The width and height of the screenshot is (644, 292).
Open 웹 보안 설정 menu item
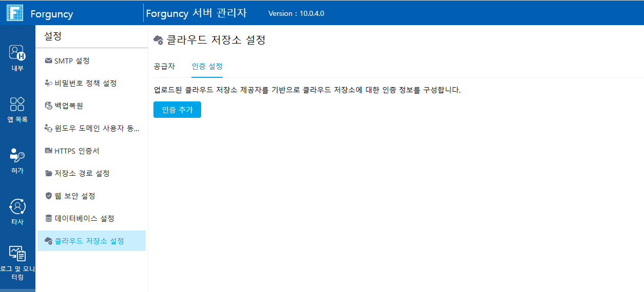91,196
